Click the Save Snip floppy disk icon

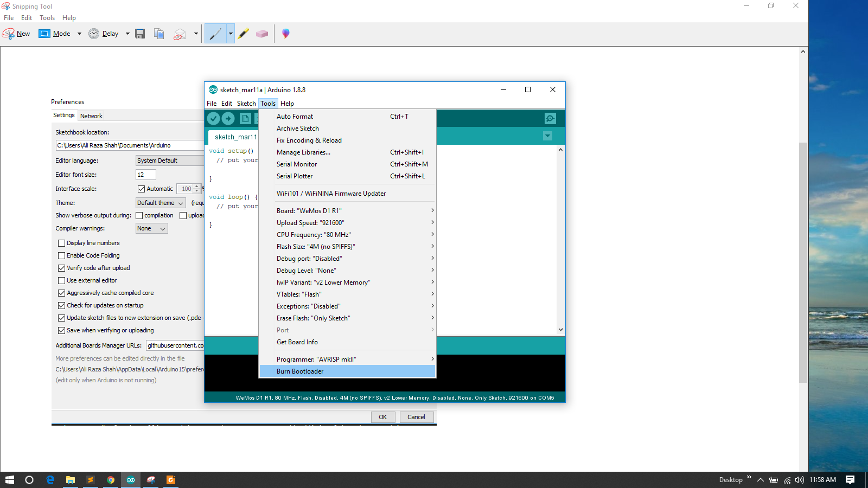(x=140, y=34)
